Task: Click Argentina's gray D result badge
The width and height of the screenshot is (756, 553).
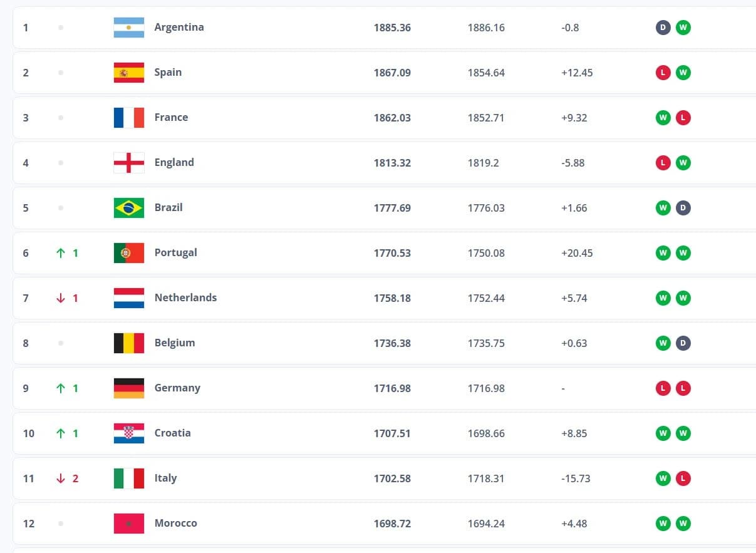Action: point(663,28)
